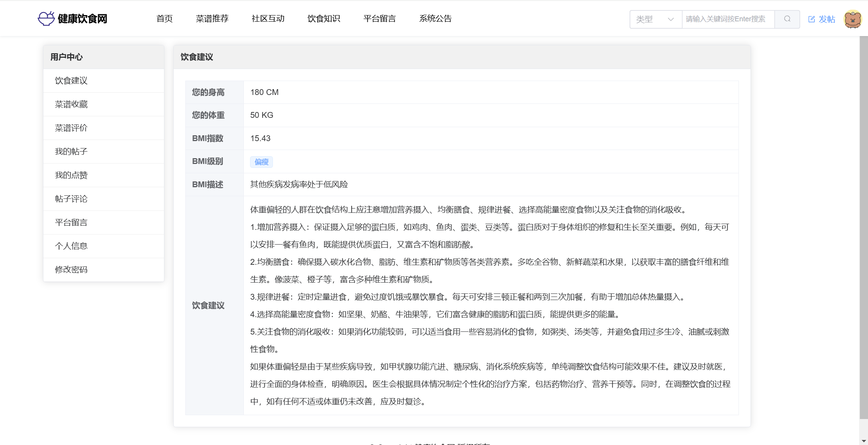Click the 健康饮食网 bowl logo icon
Viewport: 868px width, 445px height.
click(46, 19)
